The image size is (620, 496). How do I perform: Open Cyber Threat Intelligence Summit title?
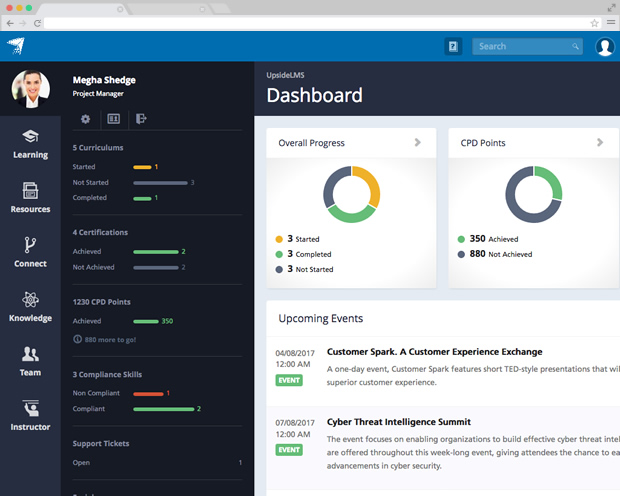399,422
